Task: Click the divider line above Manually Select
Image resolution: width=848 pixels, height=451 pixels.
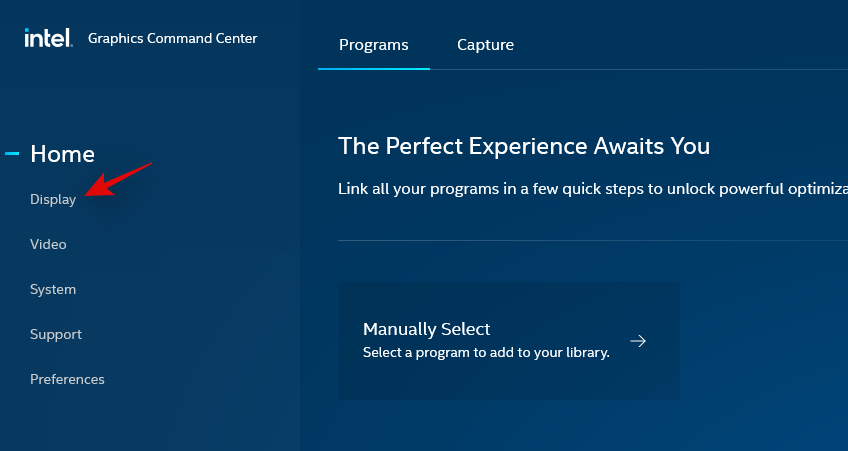Action: tap(592, 241)
